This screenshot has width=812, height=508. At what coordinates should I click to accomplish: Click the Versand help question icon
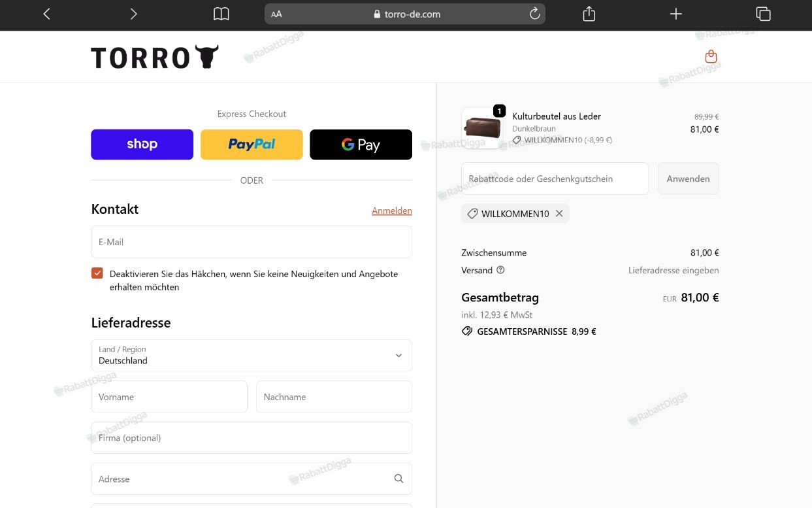coord(500,270)
